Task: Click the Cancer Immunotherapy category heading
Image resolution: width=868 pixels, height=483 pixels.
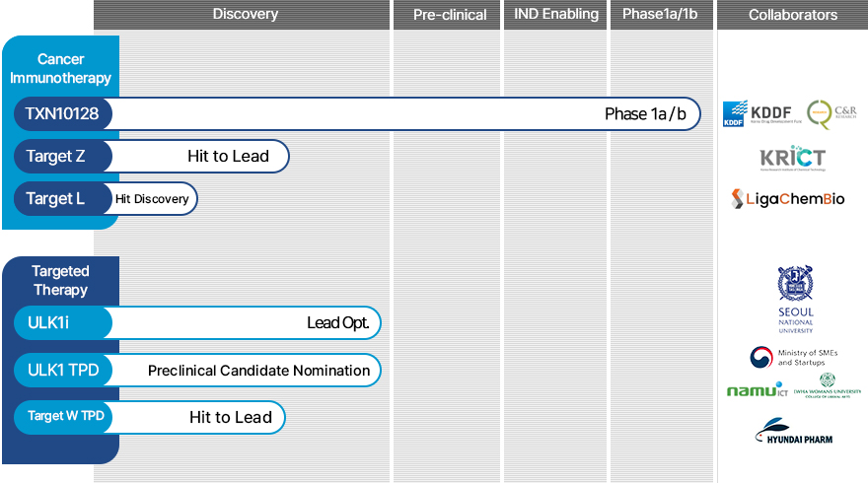Action: (x=60, y=69)
